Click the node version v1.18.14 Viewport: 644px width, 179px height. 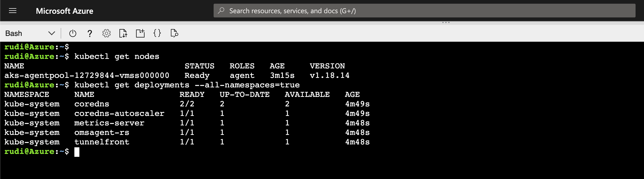click(x=330, y=76)
